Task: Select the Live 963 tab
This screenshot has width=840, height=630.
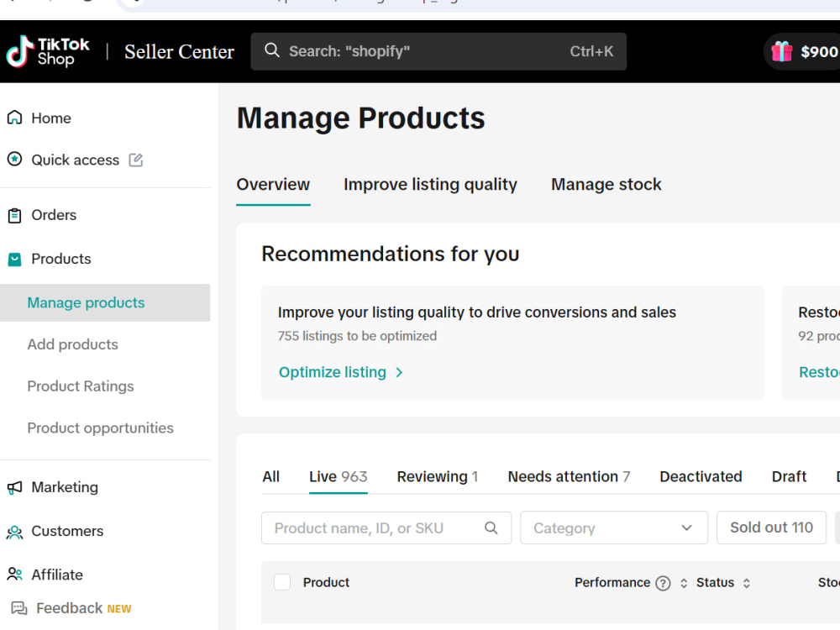Action: click(338, 476)
